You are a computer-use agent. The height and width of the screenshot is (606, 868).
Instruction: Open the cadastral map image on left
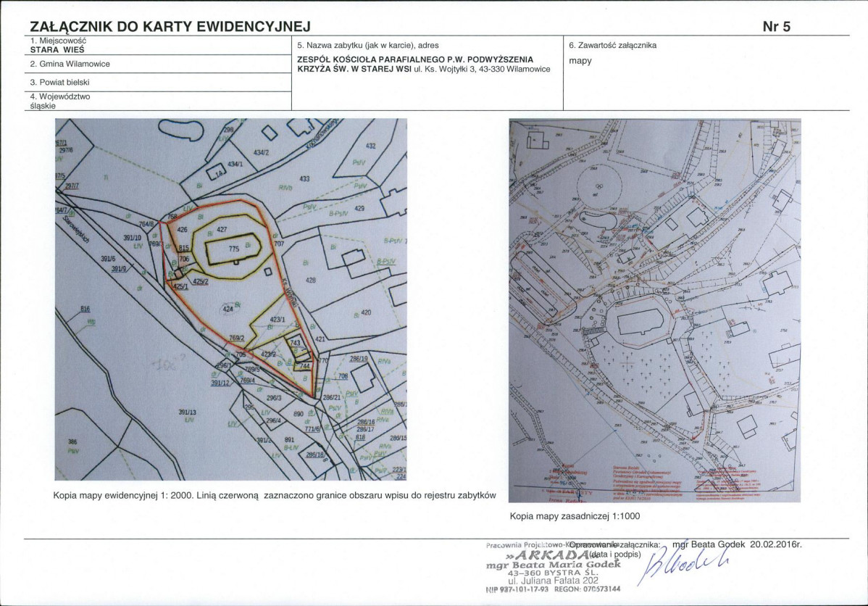pos(231,299)
